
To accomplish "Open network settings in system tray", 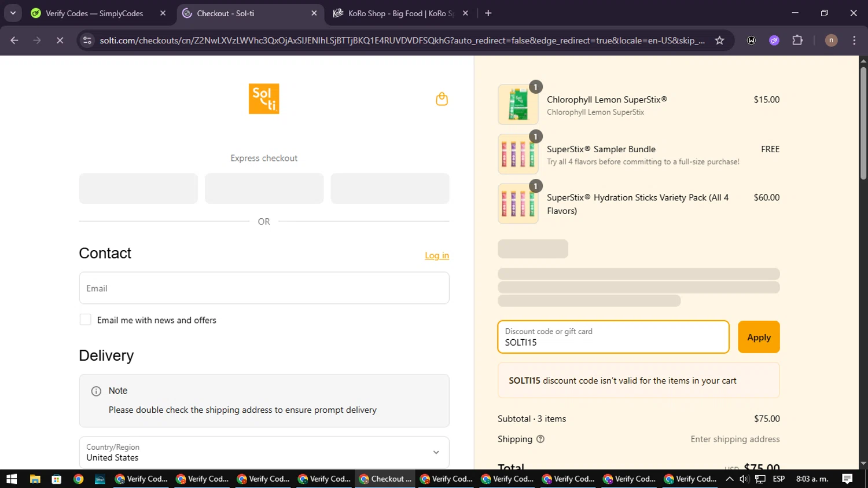I will (760, 479).
